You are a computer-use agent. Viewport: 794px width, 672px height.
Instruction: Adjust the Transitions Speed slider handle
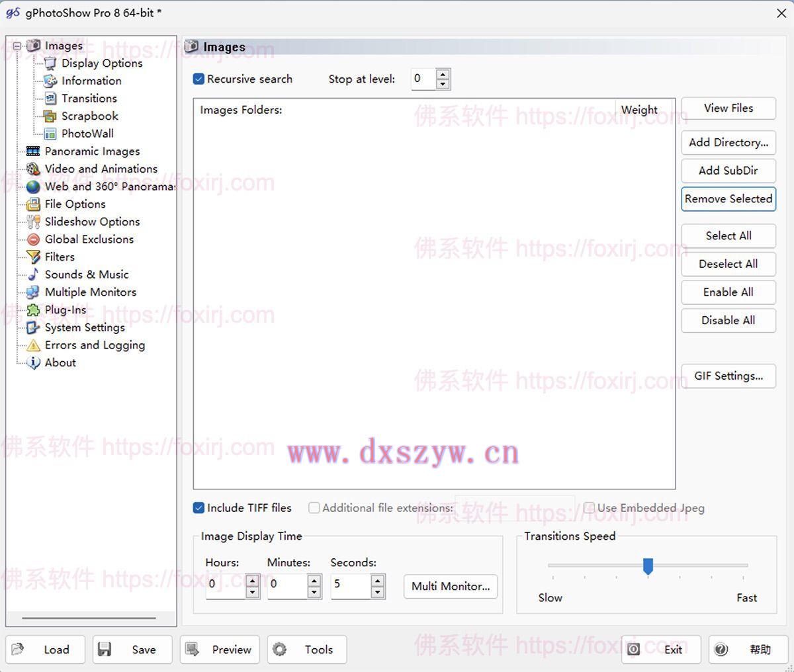tap(648, 566)
